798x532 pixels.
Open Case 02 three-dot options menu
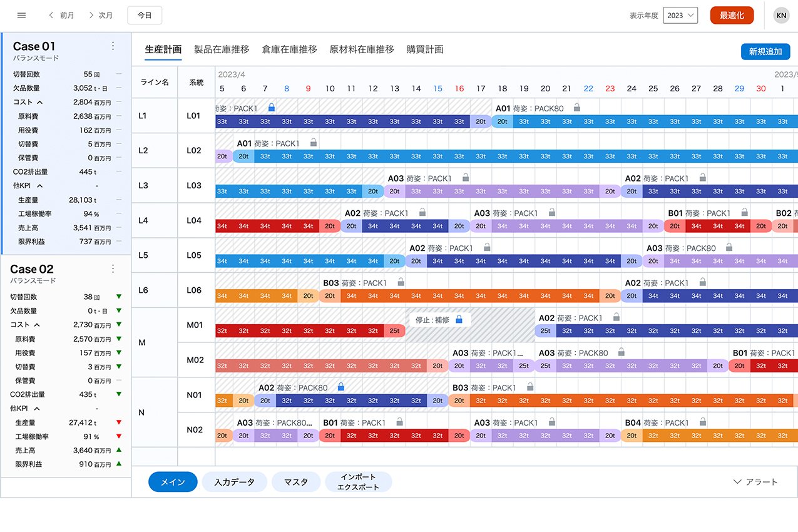[x=113, y=269]
